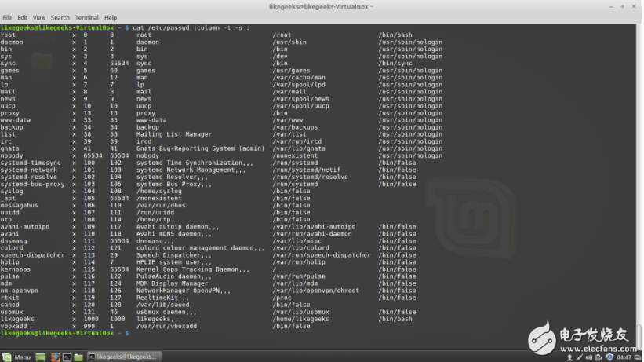644x362 pixels.
Task: Click '/home/ntp' path text
Action: click(153, 219)
